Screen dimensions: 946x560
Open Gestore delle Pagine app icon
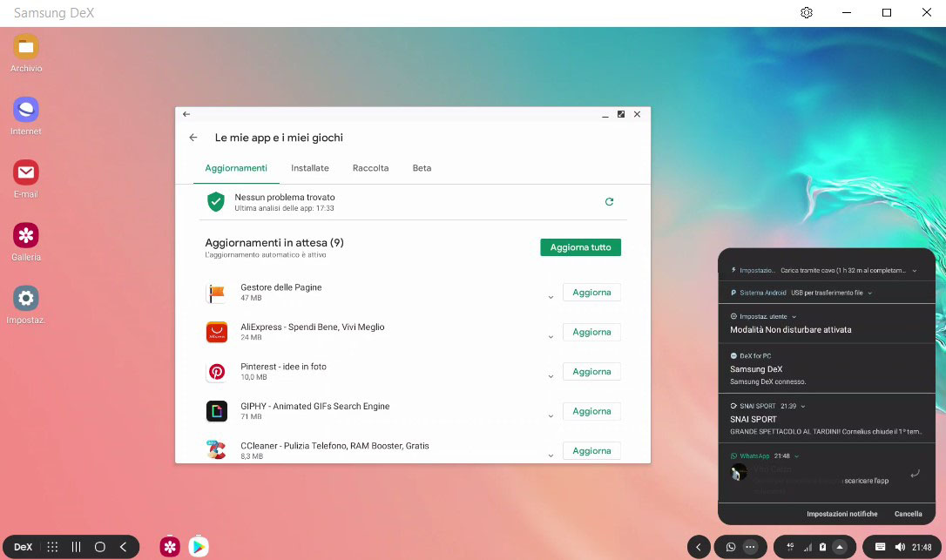pyautogui.click(x=217, y=293)
